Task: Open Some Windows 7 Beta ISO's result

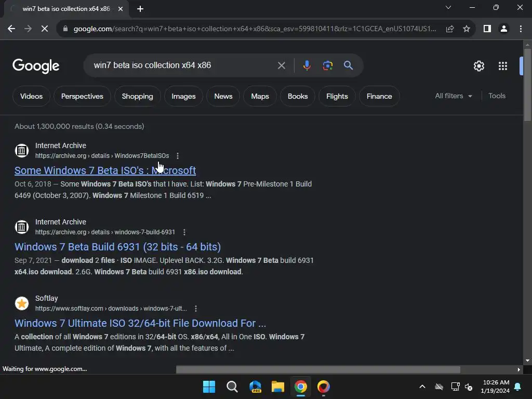Action: (105, 170)
